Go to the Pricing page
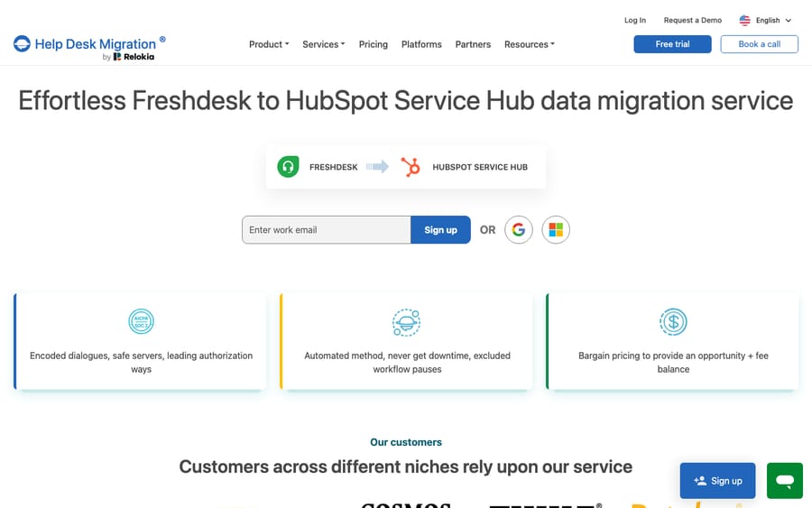 [x=374, y=44]
